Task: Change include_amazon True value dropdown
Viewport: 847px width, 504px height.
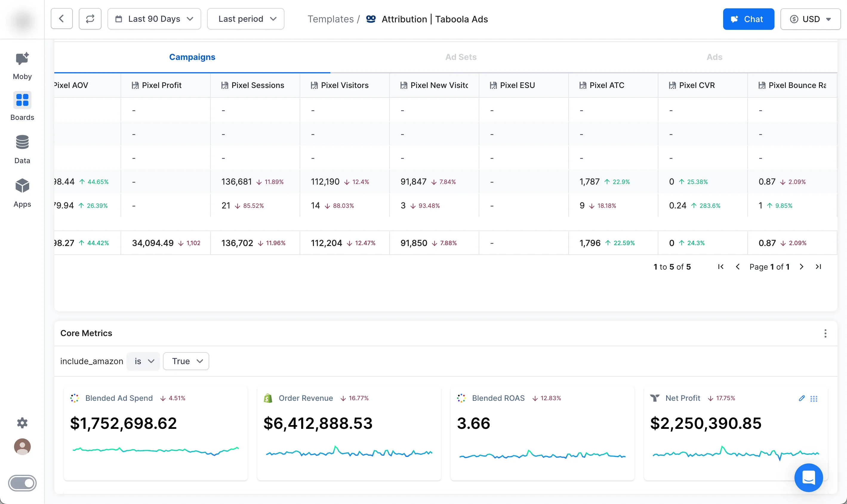Action: (186, 361)
